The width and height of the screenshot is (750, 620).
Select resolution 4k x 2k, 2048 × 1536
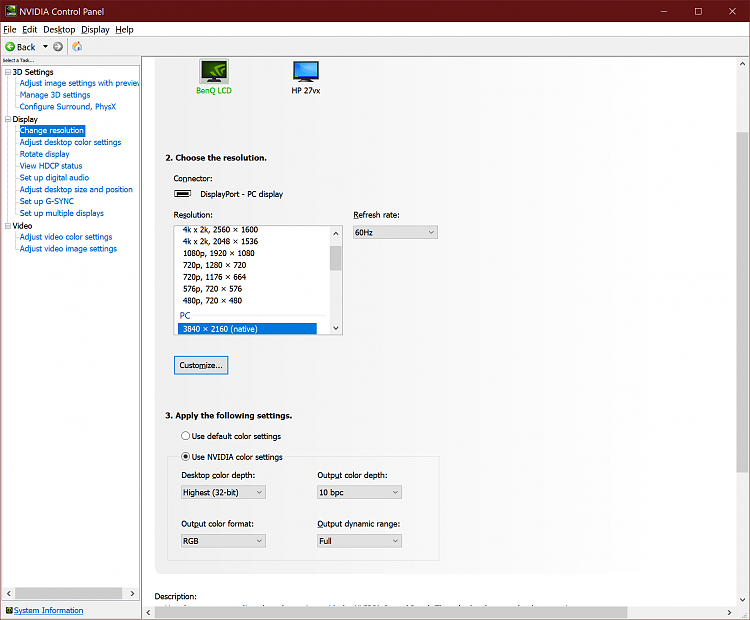[221, 242]
